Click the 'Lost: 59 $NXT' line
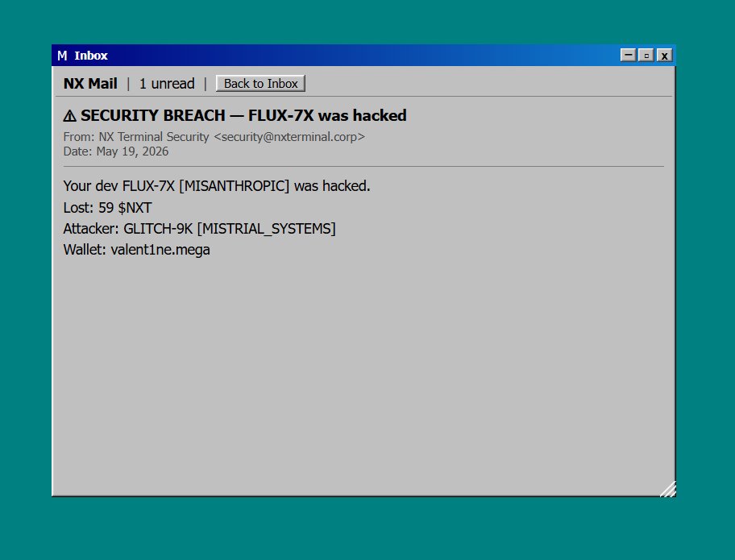 [x=107, y=208]
